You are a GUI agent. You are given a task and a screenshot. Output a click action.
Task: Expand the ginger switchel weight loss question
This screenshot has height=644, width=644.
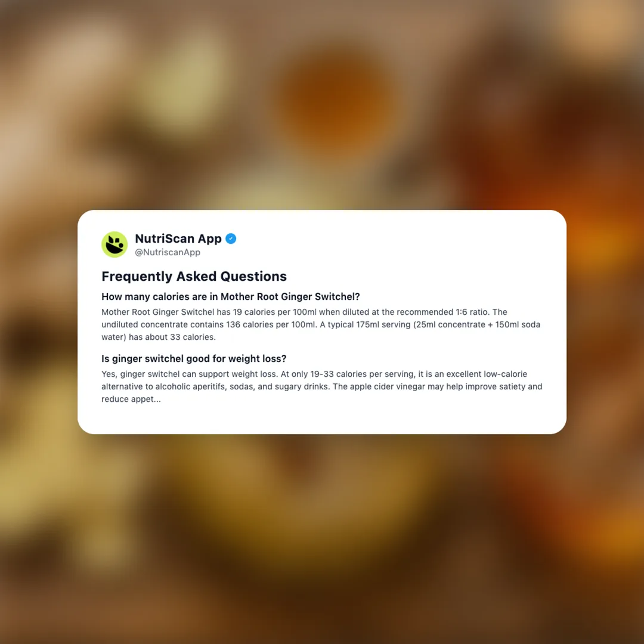tap(194, 358)
